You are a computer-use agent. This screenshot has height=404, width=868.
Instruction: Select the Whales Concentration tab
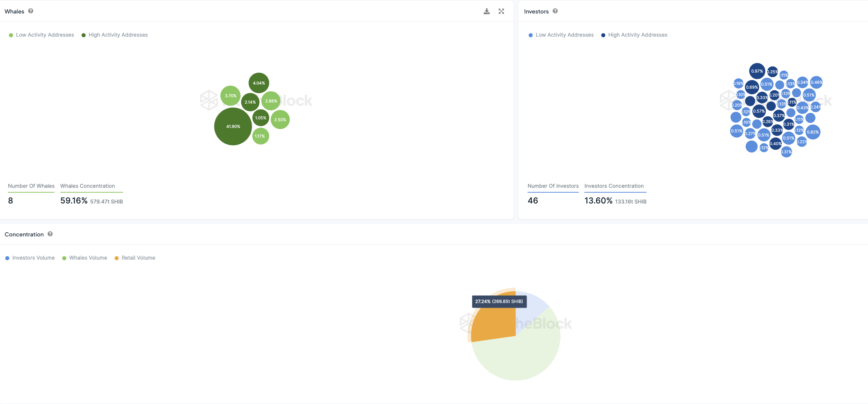pos(88,186)
